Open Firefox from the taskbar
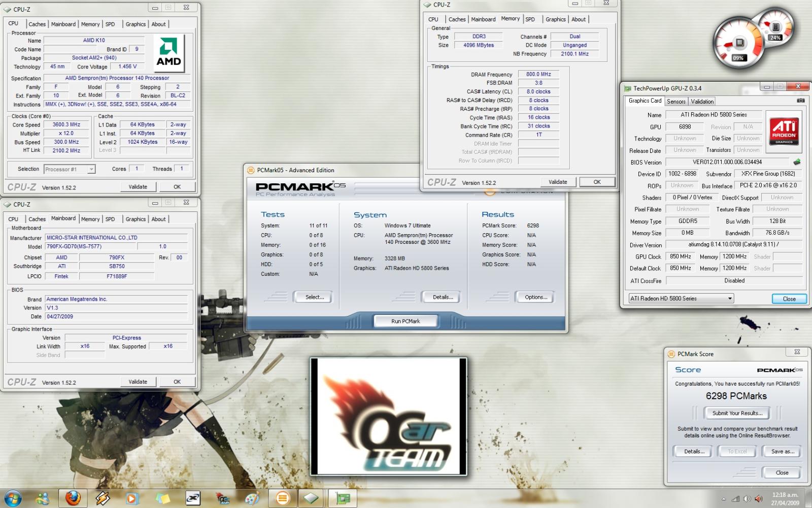Screen dimensions: 812x508 [73, 499]
